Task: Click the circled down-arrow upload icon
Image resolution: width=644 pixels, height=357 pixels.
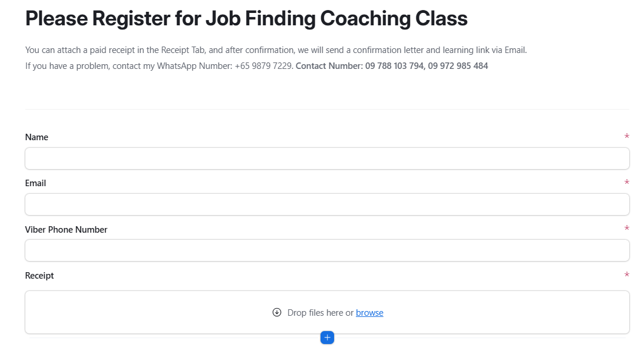Action: [x=277, y=312]
